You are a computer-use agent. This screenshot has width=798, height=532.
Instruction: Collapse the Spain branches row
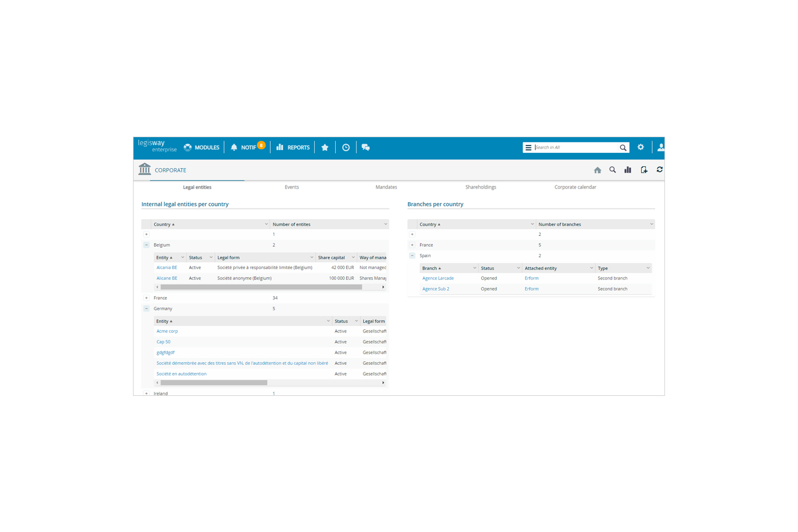413,256
